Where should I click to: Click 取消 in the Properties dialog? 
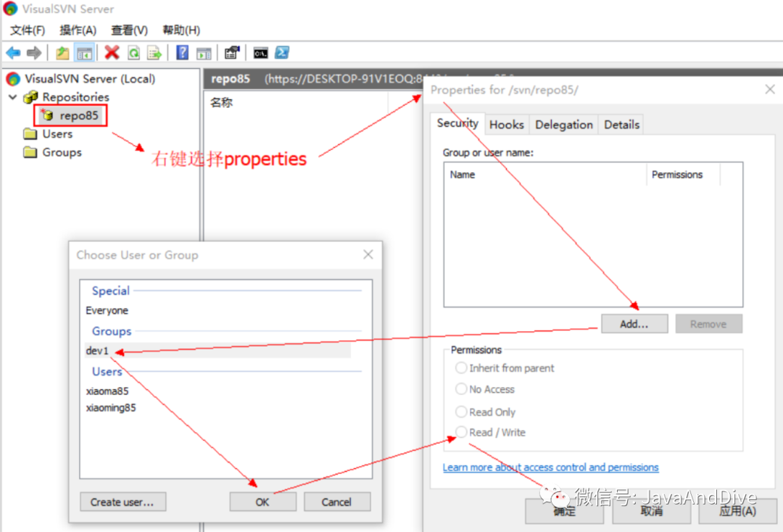(652, 511)
